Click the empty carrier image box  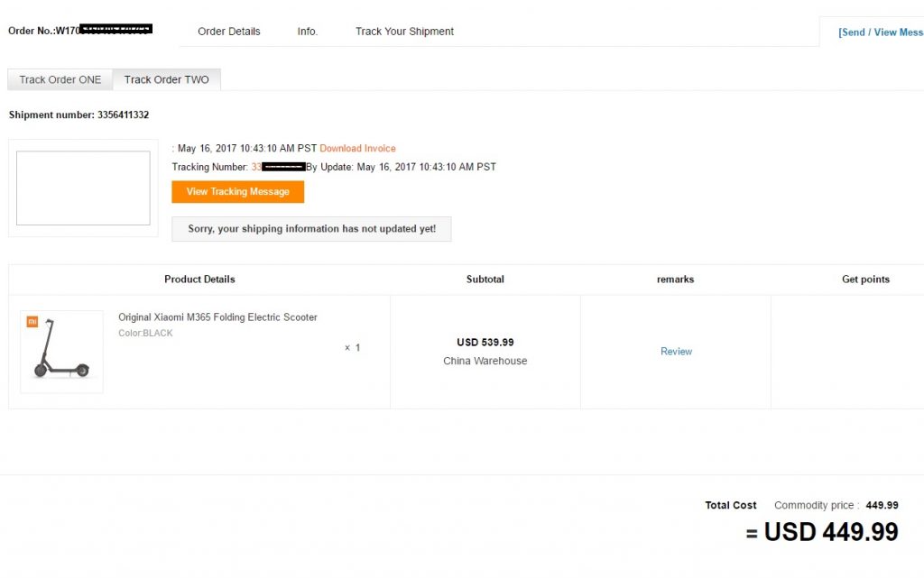tap(83, 188)
